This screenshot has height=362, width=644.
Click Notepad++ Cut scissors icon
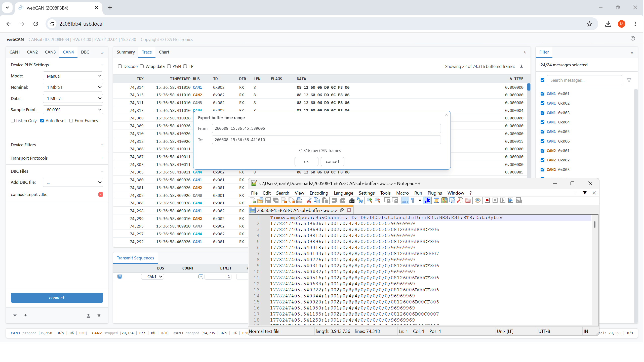point(309,200)
